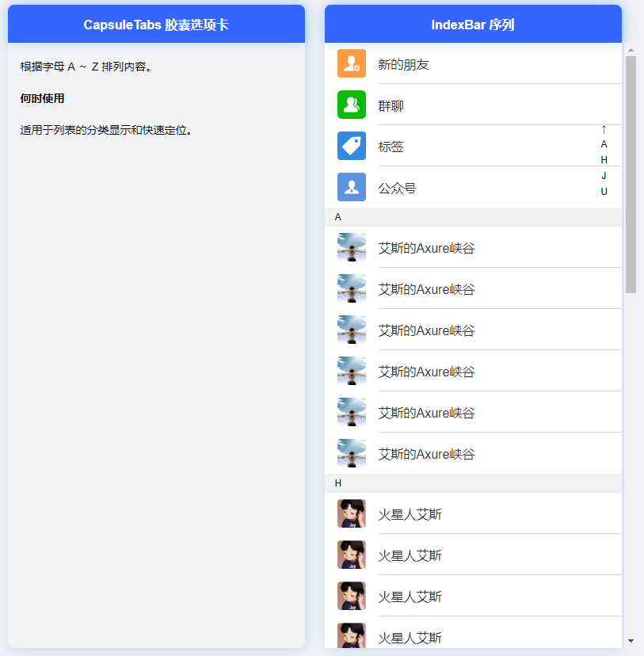
Task: Click the 何时使用 heading
Action: (x=42, y=98)
